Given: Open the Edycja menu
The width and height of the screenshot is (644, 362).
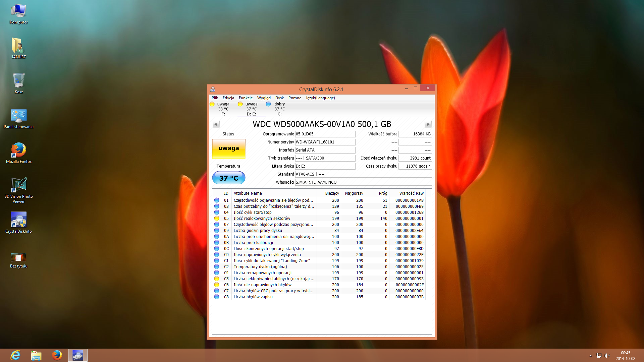Looking at the screenshot, I should click(x=228, y=98).
